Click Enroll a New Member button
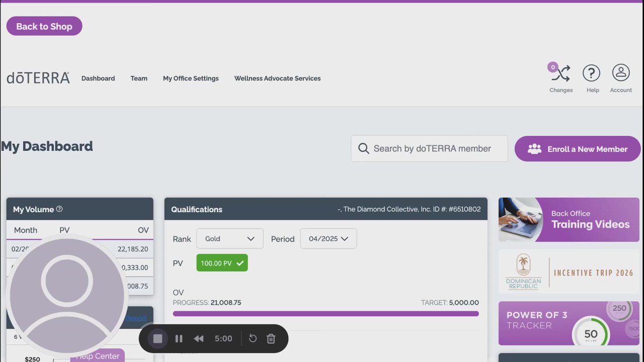Screen dimensions: 644x362 tap(578, 149)
